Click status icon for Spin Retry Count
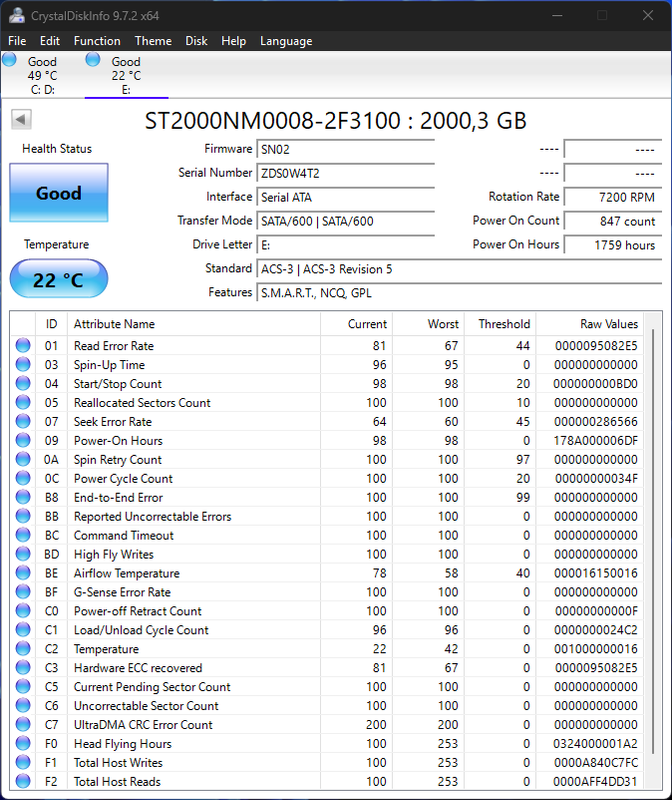This screenshot has height=800, width=672. pyautogui.click(x=23, y=459)
